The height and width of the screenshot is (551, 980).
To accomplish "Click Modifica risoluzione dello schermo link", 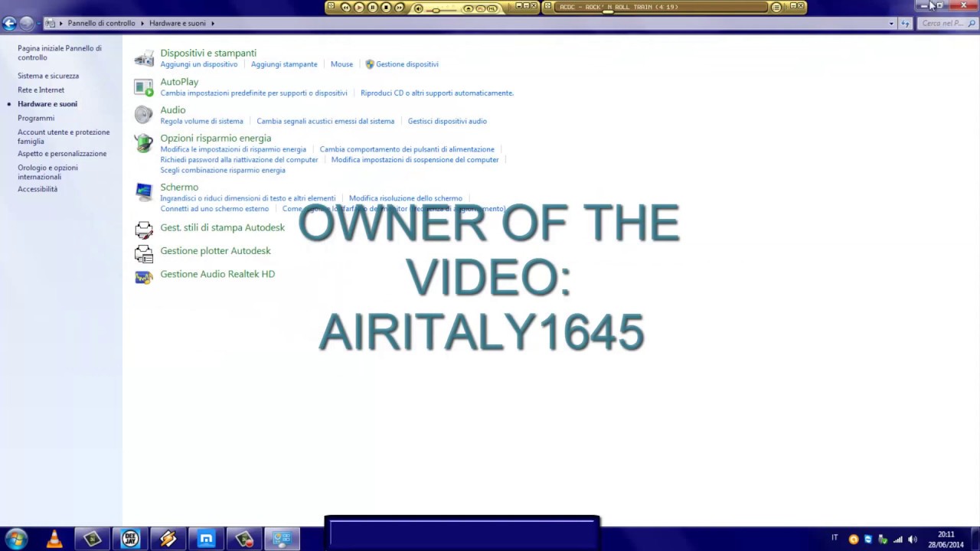I will (x=406, y=198).
